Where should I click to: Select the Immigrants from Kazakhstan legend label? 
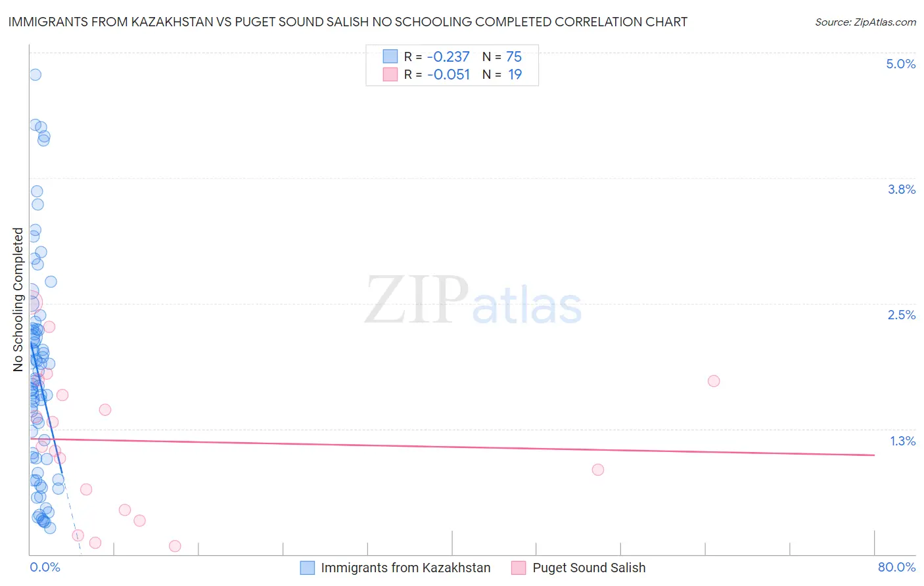pyautogui.click(x=405, y=568)
